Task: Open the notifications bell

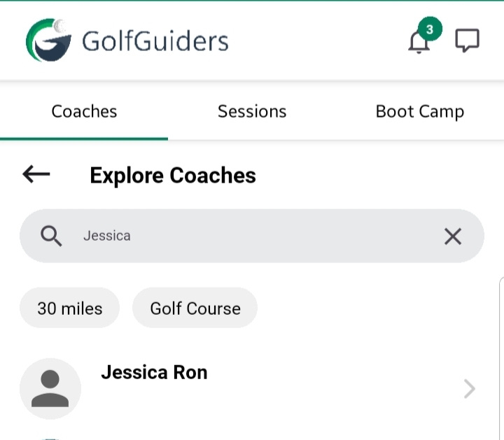Action: (419, 42)
